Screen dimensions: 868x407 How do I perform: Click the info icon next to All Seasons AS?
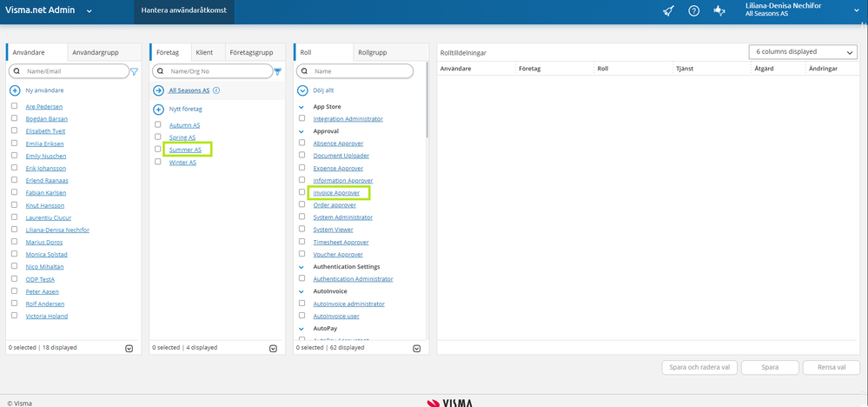click(x=216, y=90)
